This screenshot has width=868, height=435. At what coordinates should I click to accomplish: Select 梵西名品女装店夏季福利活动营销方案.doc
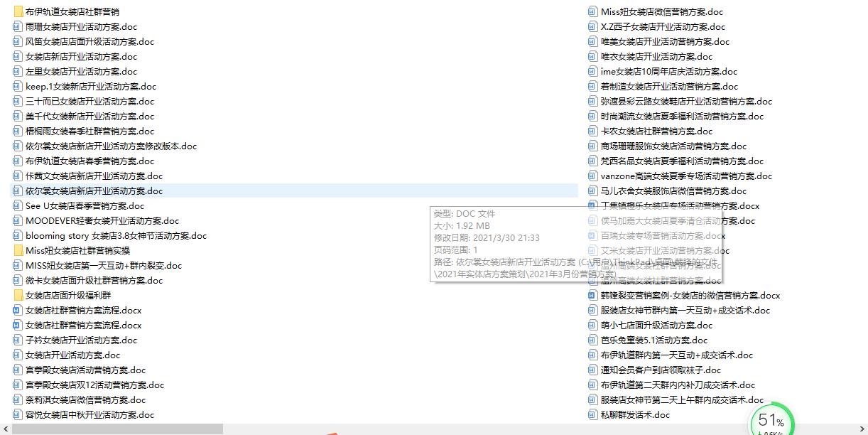pyautogui.click(x=682, y=161)
